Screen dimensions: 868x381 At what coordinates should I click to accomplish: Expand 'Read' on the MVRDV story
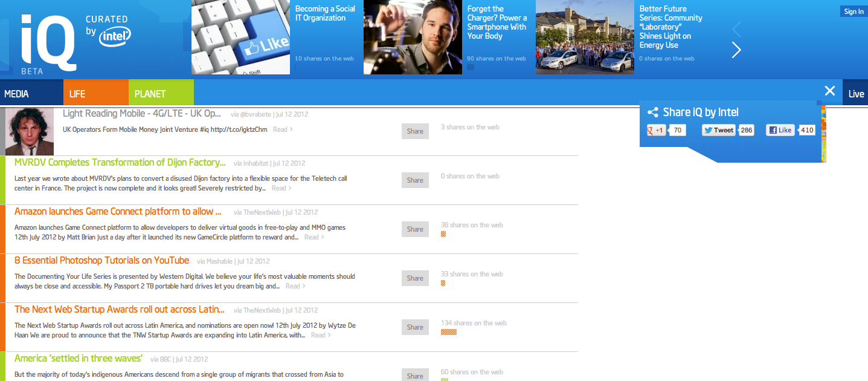[x=281, y=188]
